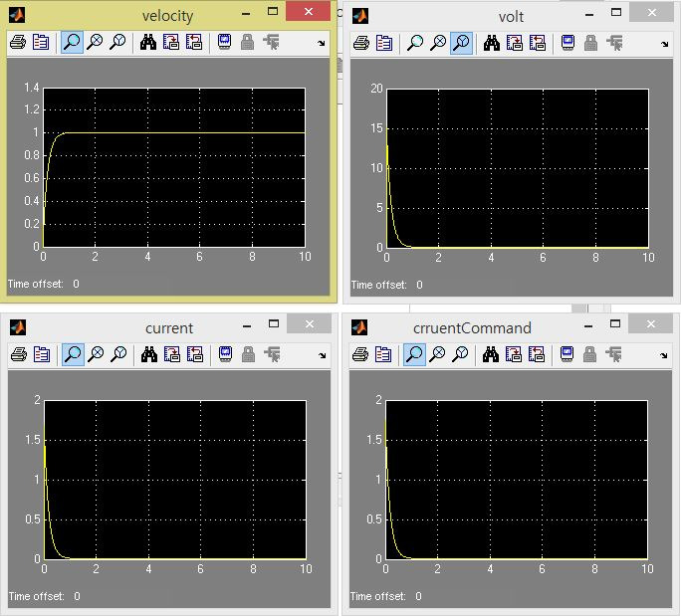Toggle floating scope in volt window
Viewport: 681px width, 616px height.
click(x=568, y=43)
